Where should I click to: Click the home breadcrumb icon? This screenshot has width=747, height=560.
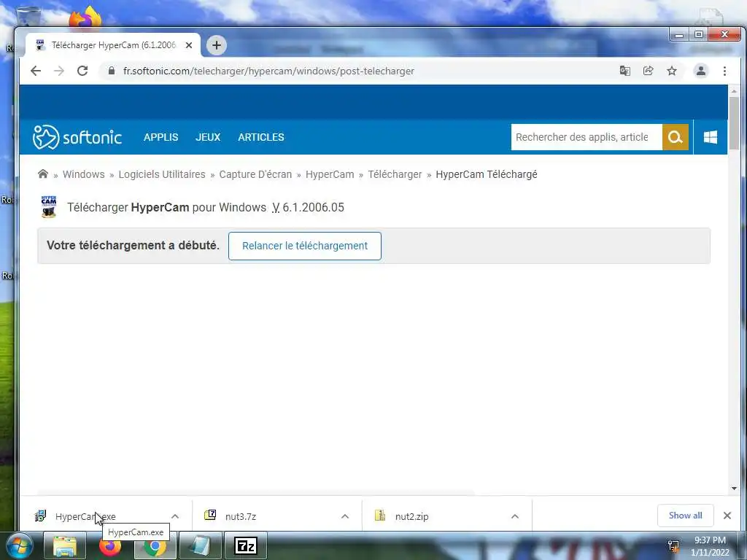[x=43, y=174]
